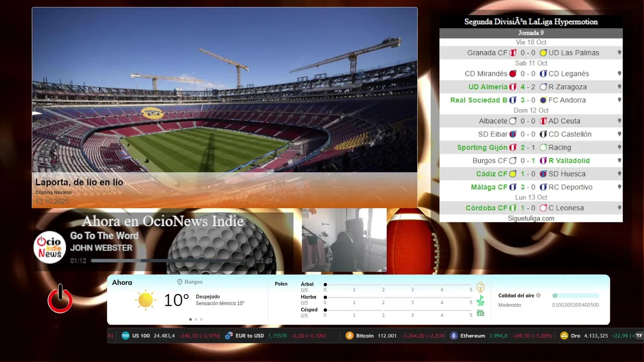Screen dimensions: 644x362
Task: Click the sun weather icon
Action: [145, 300]
